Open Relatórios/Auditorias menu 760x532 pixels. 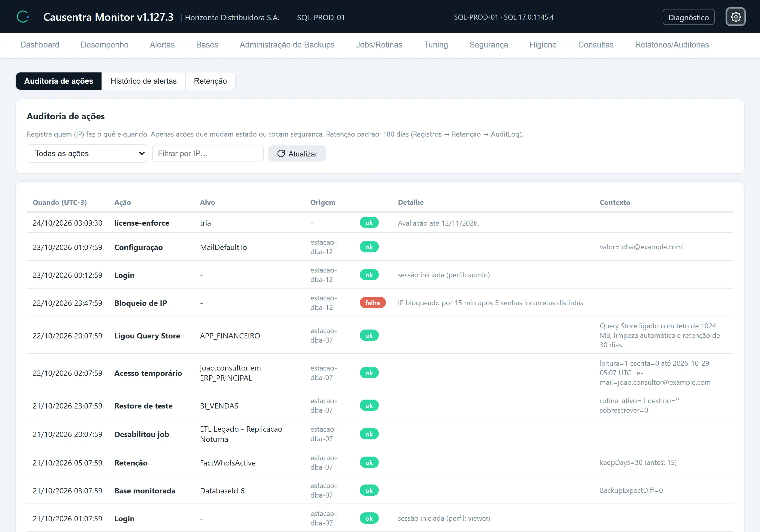672,45
